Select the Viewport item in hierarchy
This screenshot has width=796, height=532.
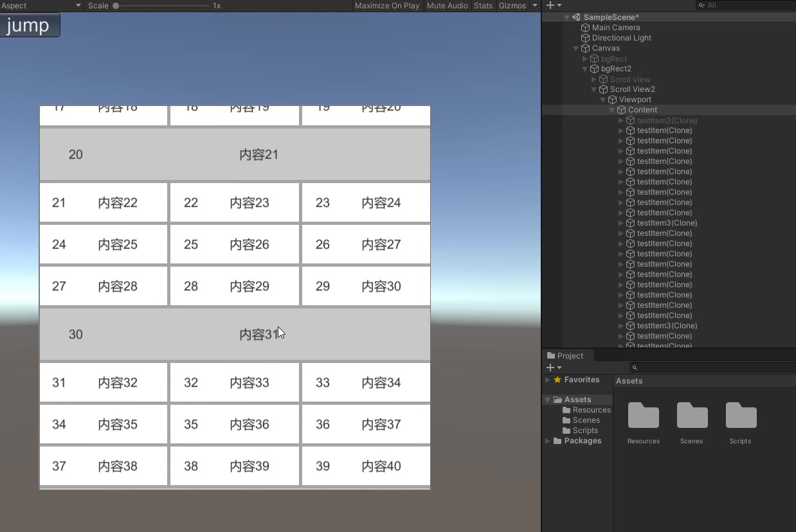point(635,100)
